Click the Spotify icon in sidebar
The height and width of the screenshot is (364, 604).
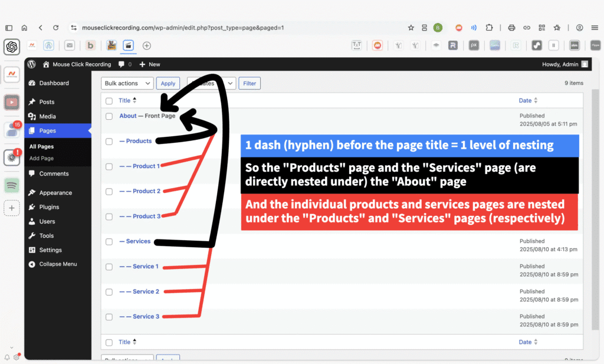tap(12, 185)
